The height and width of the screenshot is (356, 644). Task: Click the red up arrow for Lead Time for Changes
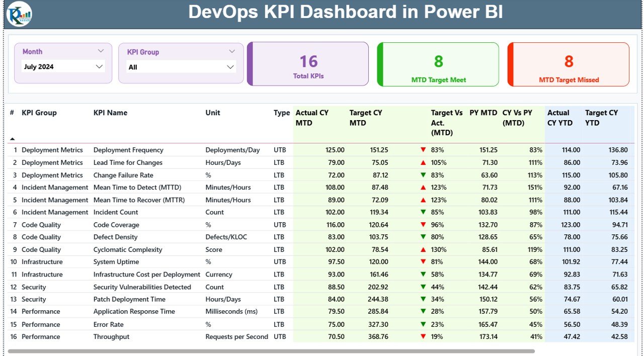(x=423, y=162)
